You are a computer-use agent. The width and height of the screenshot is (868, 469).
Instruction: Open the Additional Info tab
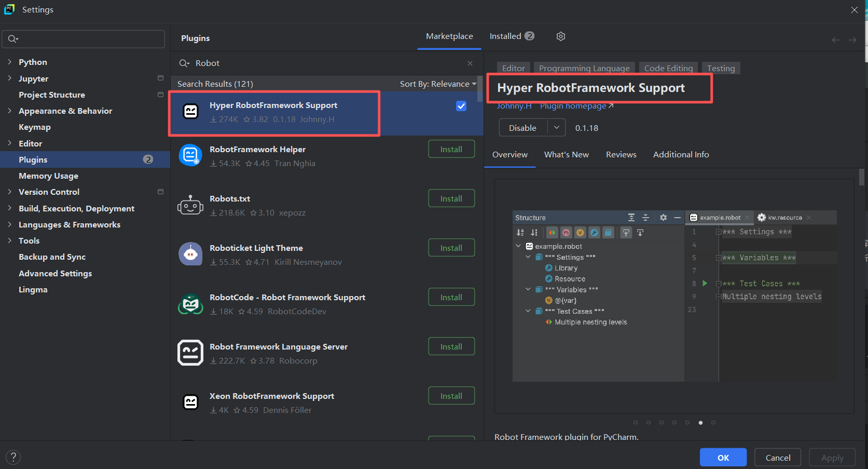[681, 154]
